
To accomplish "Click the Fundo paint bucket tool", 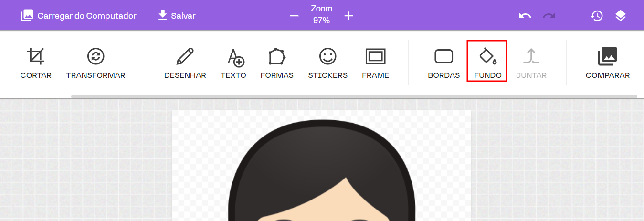I will click(487, 62).
